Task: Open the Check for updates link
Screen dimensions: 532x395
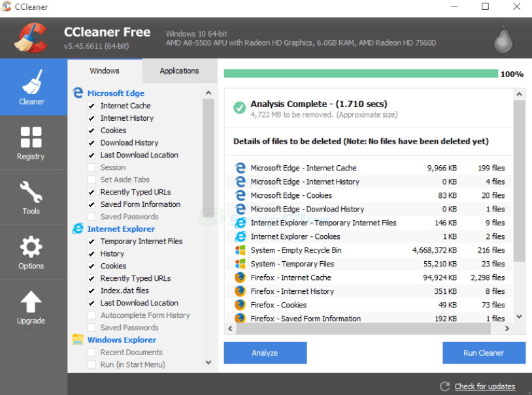Action: click(x=484, y=387)
